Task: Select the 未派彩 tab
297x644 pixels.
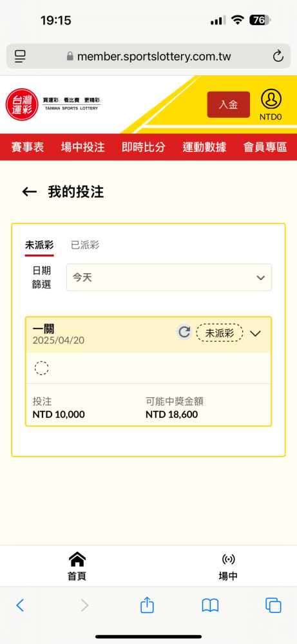Action: tap(39, 245)
